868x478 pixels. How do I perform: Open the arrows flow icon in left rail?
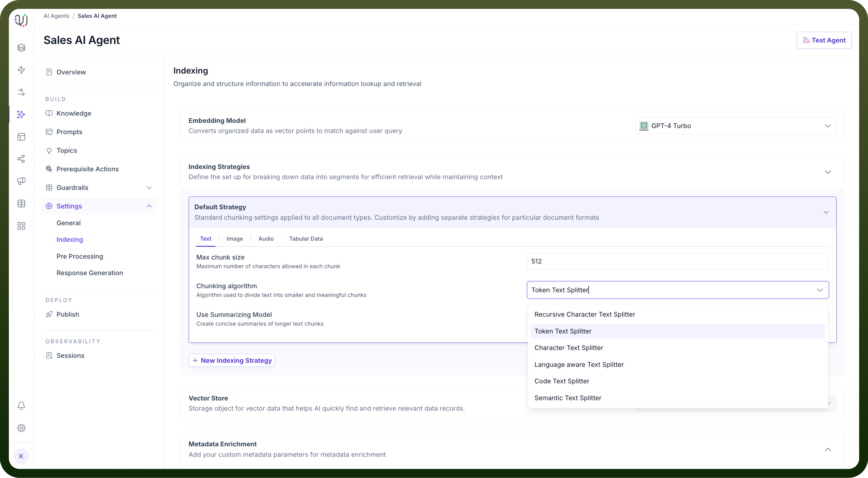coord(21,92)
